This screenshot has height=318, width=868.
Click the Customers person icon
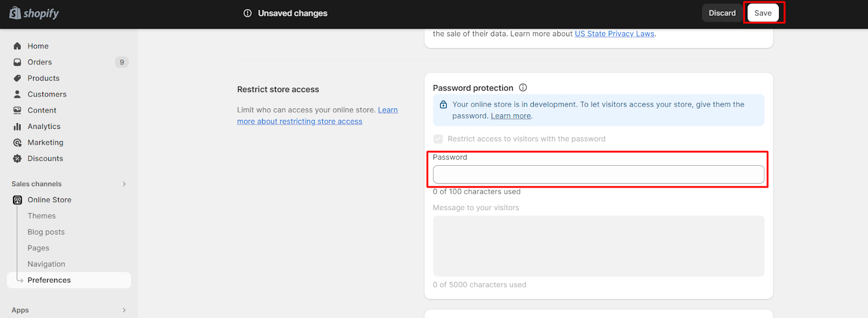coord(17,94)
